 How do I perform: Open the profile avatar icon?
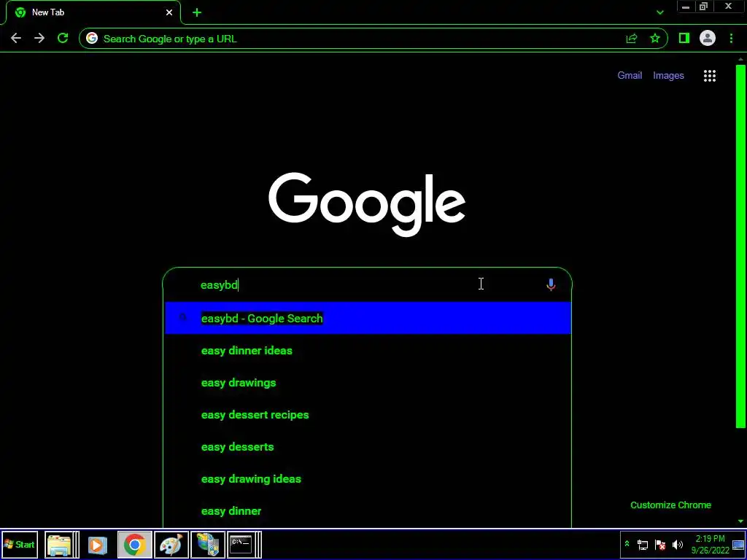(708, 38)
